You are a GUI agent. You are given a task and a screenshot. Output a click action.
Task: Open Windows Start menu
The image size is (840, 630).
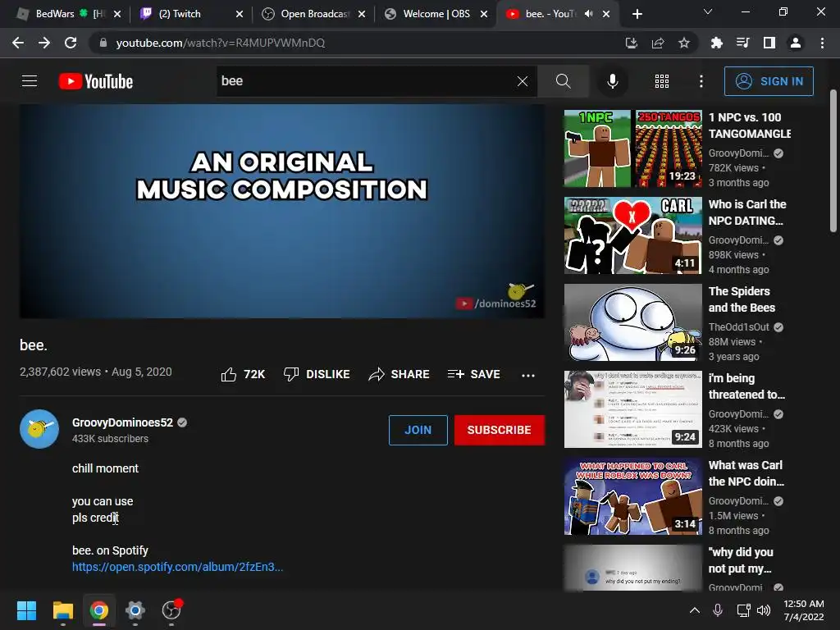(26, 610)
